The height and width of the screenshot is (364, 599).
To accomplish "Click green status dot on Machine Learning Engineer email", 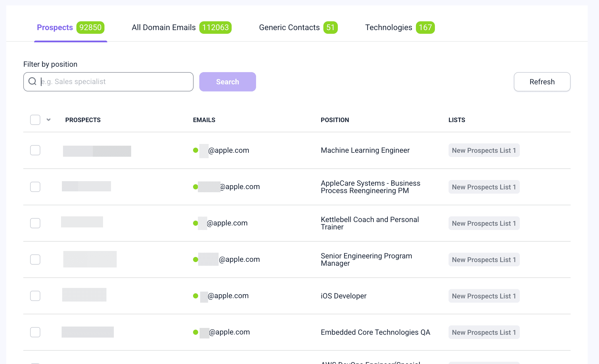I will coord(196,150).
